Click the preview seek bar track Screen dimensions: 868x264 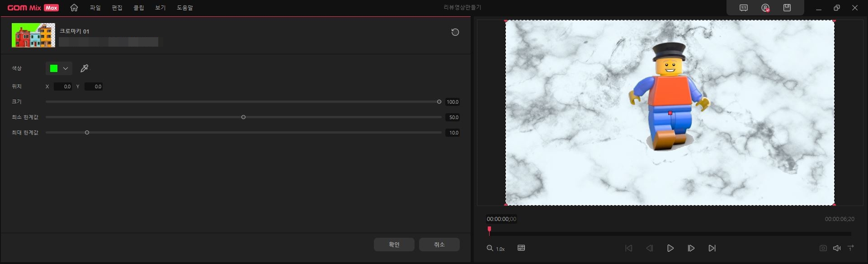click(x=670, y=234)
